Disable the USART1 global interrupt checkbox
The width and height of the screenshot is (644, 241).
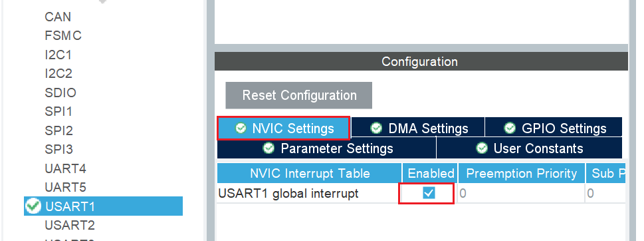(x=429, y=193)
